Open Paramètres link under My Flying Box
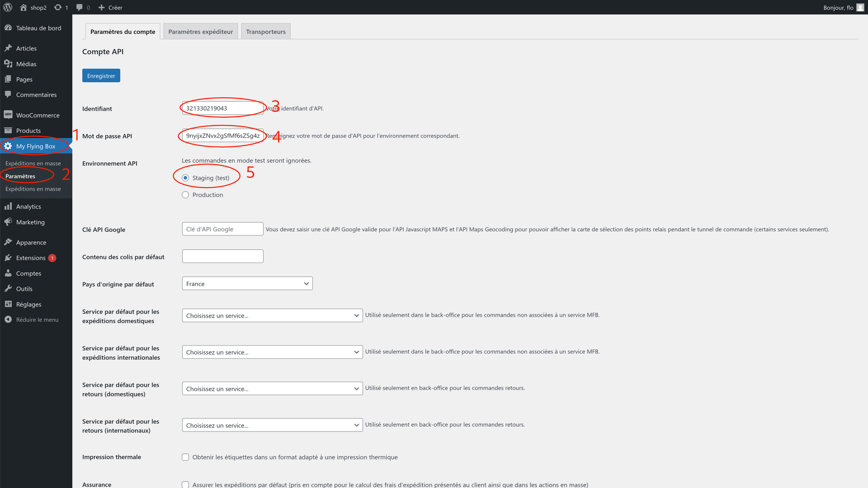The height and width of the screenshot is (488, 868). click(x=20, y=176)
